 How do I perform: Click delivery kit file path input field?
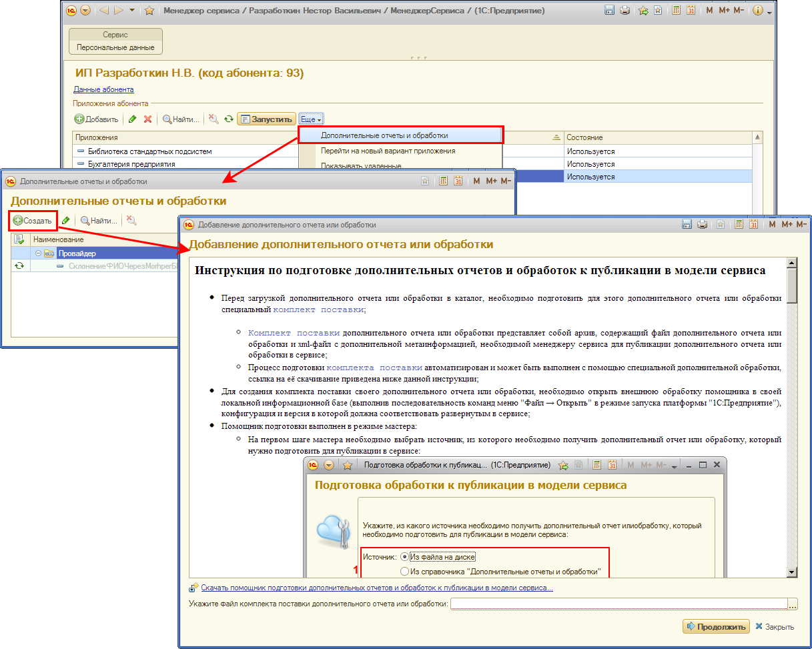click(x=619, y=604)
